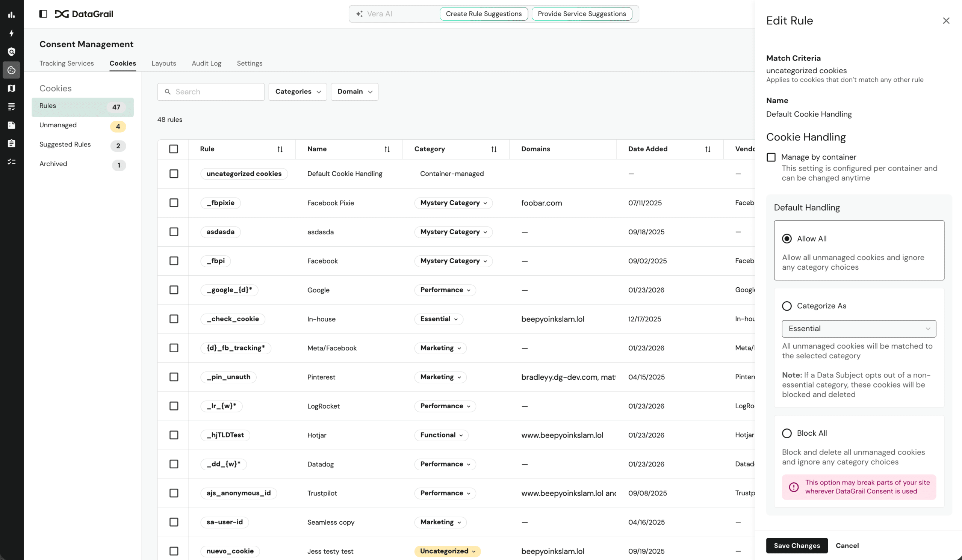This screenshot has width=962, height=560.
Task: Click the Create Rule Suggestions button
Action: pyautogui.click(x=484, y=14)
